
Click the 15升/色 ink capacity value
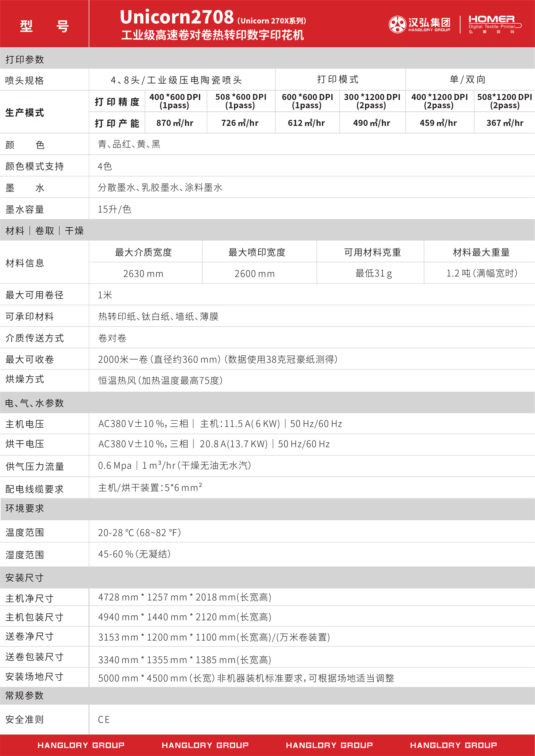click(x=115, y=209)
